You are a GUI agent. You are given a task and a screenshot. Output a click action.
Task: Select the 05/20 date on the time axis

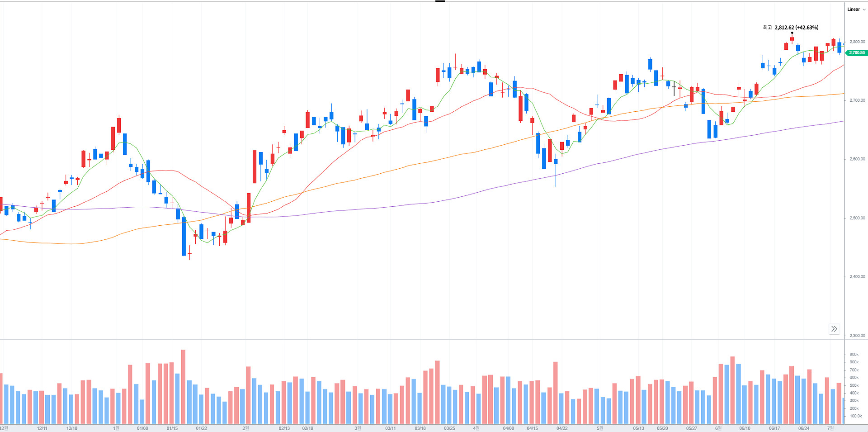tap(662, 428)
